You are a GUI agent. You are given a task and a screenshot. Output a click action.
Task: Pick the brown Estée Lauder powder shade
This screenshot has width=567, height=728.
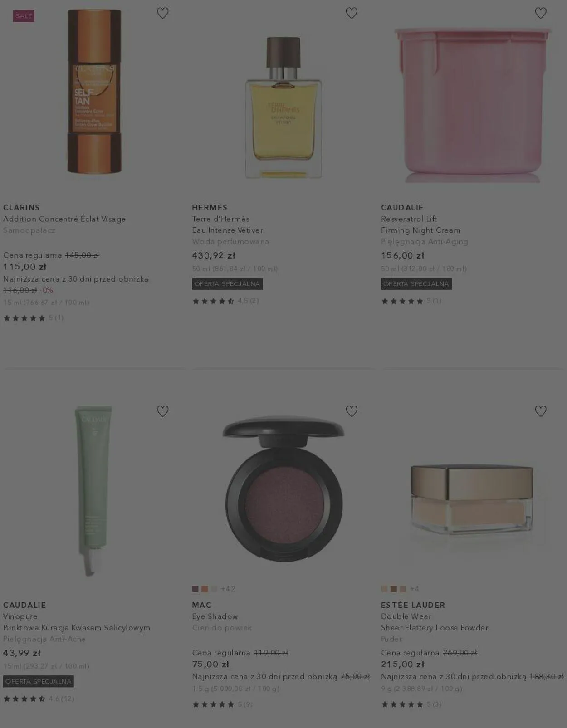tap(394, 589)
